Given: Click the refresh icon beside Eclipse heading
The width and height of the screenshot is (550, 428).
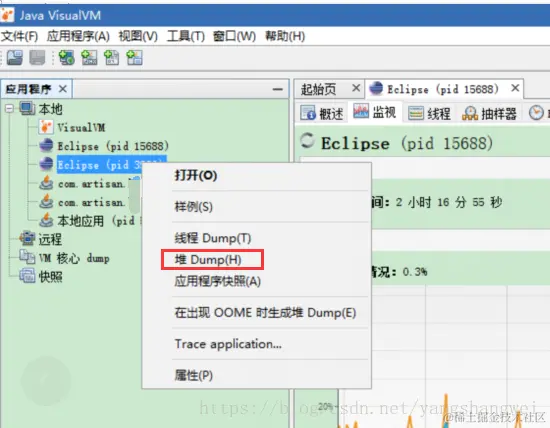Looking at the screenshot, I should tap(307, 140).
